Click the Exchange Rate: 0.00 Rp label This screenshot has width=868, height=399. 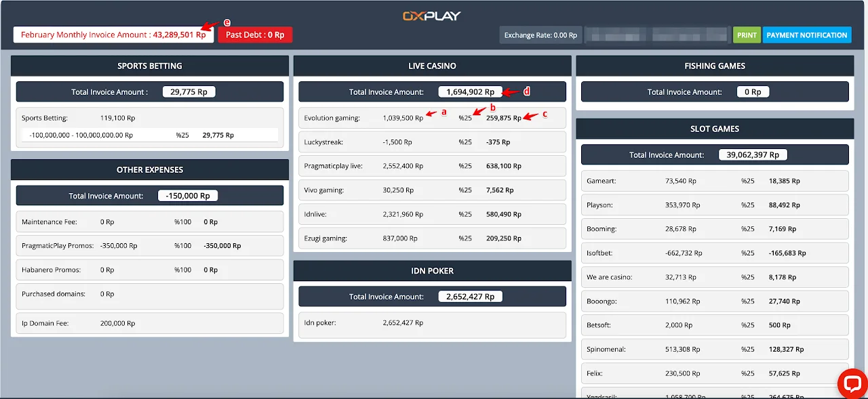pos(540,35)
